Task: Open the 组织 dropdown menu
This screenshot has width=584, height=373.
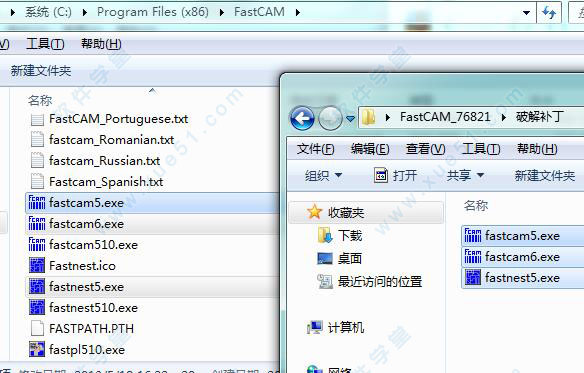Action: click(323, 175)
